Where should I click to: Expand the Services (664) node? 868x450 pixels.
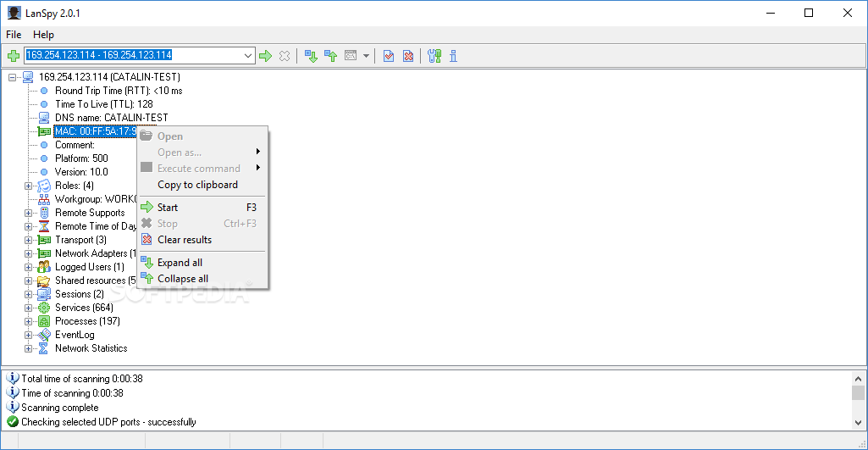[28, 308]
